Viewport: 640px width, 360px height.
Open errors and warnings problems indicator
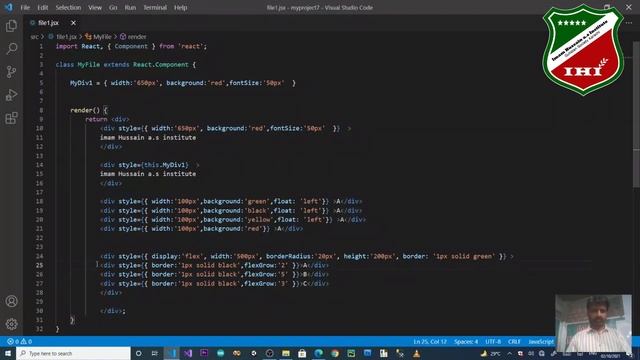click(19, 341)
